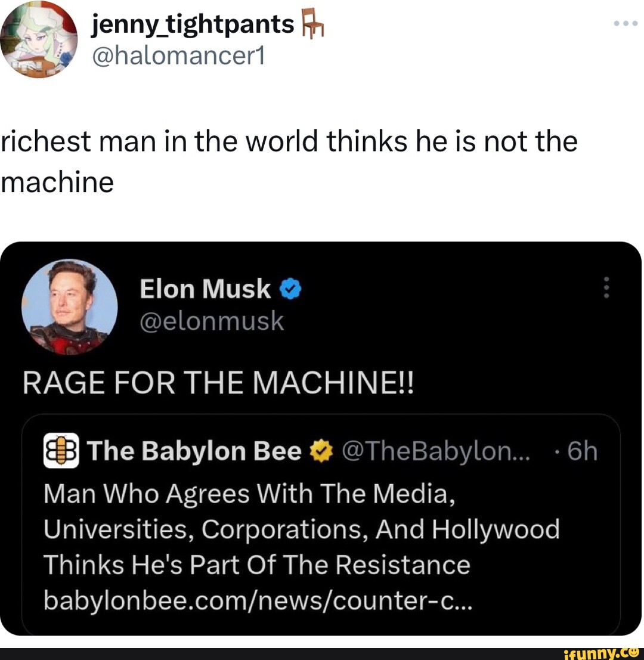The width and height of the screenshot is (644, 660).
Task: Click the Elon Musk blue verified checkmark
Action: click(x=290, y=289)
